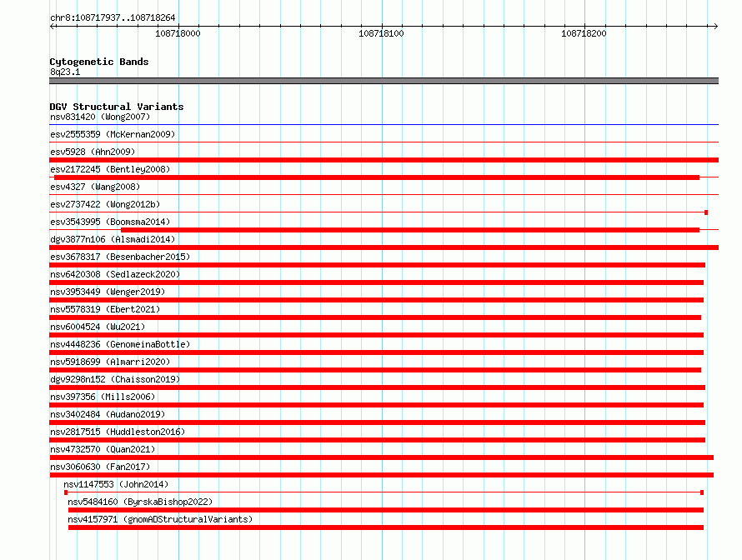Open variant nsv4448236 (GenomeinaBottle)
The image size is (742, 560).
point(120,344)
